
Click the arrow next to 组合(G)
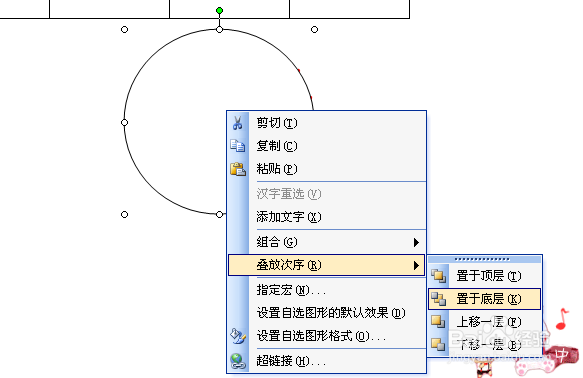point(416,242)
